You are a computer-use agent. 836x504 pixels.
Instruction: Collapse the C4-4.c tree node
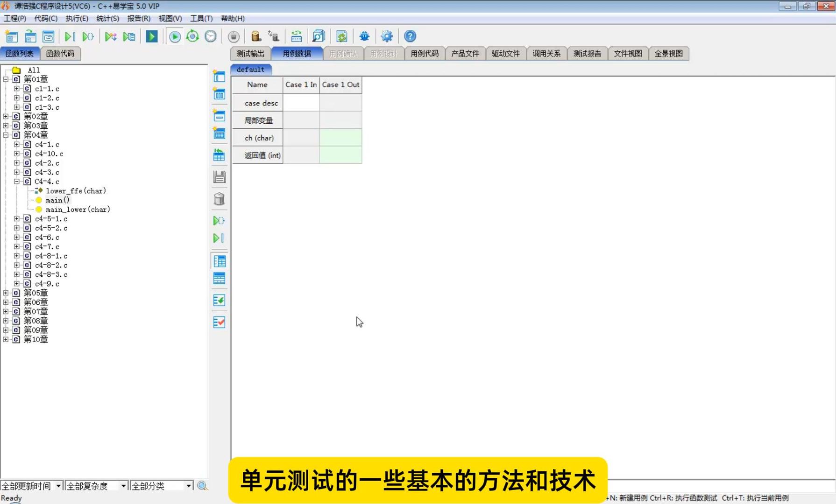[x=17, y=182]
